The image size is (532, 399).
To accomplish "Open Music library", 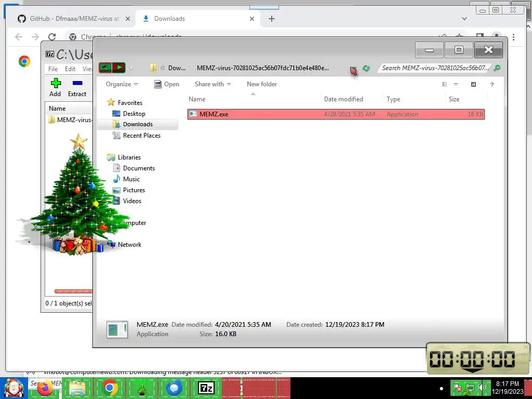I will point(126,179).
